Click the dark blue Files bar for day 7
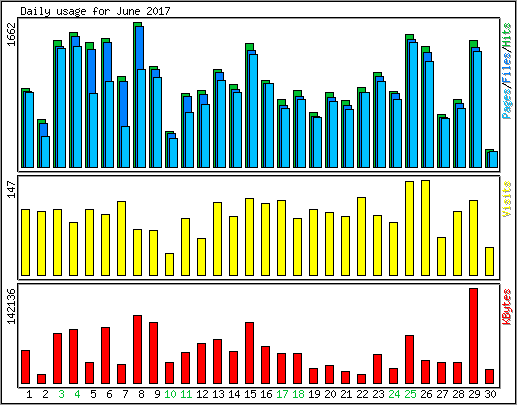Viewport: 517px width, 405px height. [x=124, y=103]
